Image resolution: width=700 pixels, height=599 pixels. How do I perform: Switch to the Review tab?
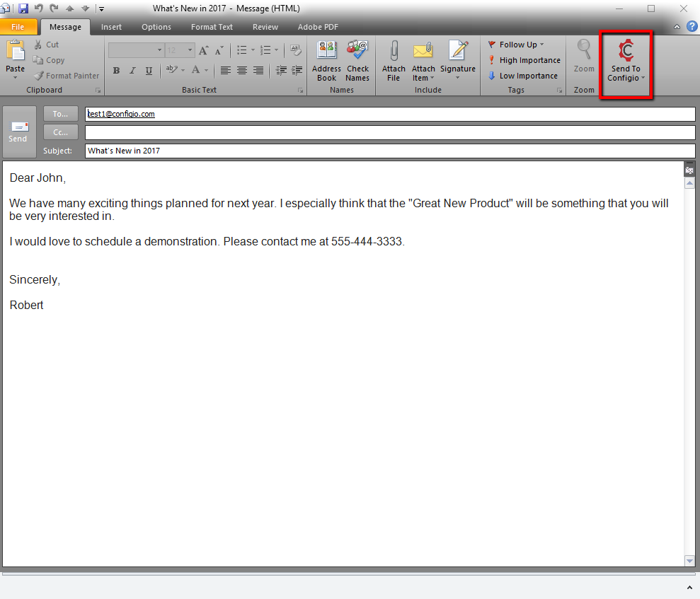pyautogui.click(x=265, y=27)
